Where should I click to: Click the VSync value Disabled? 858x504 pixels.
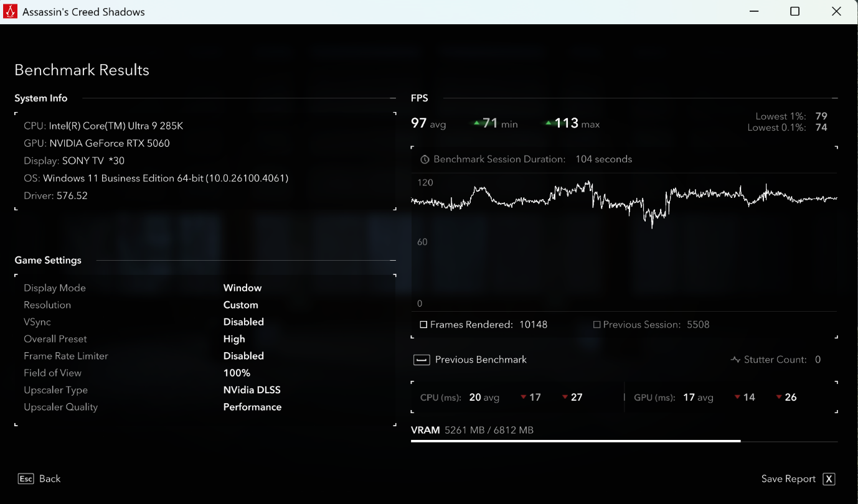pos(243,322)
